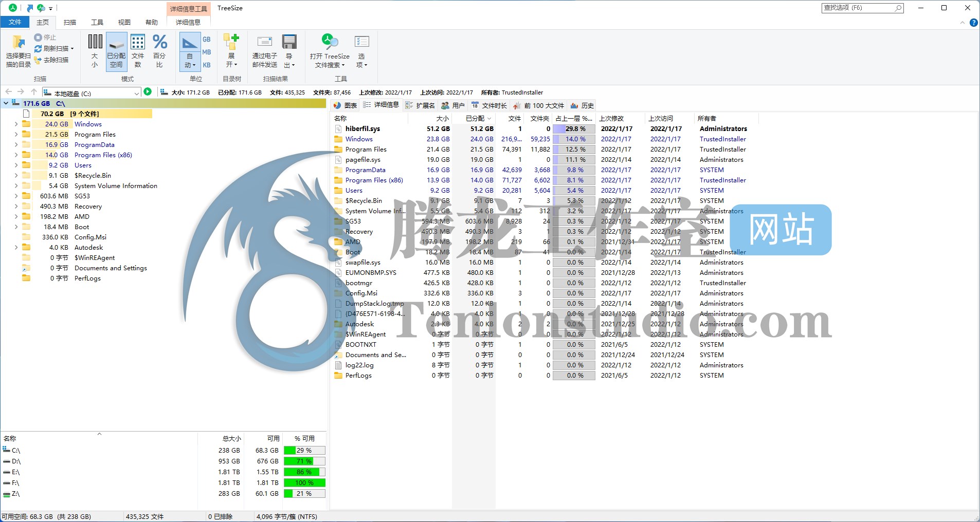Switch to the 视图 ribbon tab
Image resolution: width=980 pixels, height=522 pixels.
(x=124, y=22)
